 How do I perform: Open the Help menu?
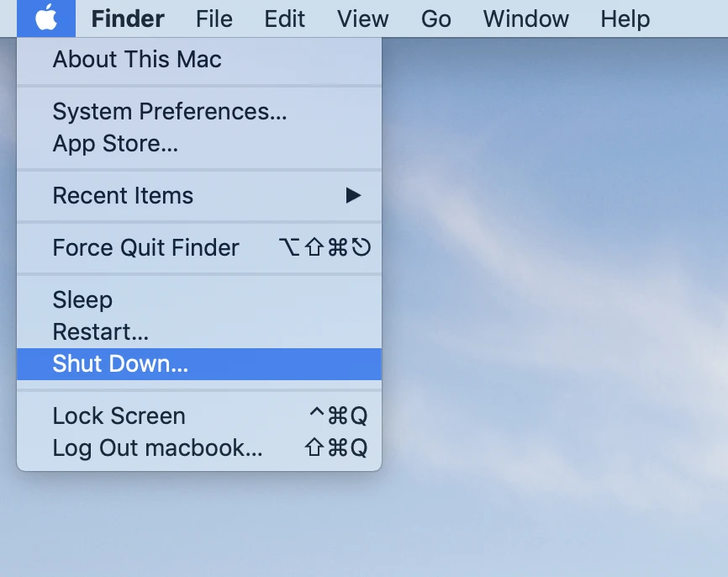pyautogui.click(x=625, y=19)
